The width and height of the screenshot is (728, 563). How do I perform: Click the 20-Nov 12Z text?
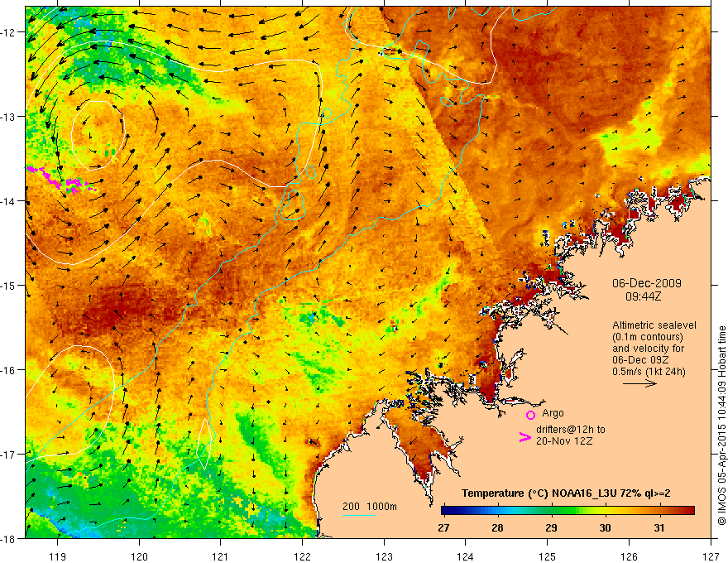564,441
